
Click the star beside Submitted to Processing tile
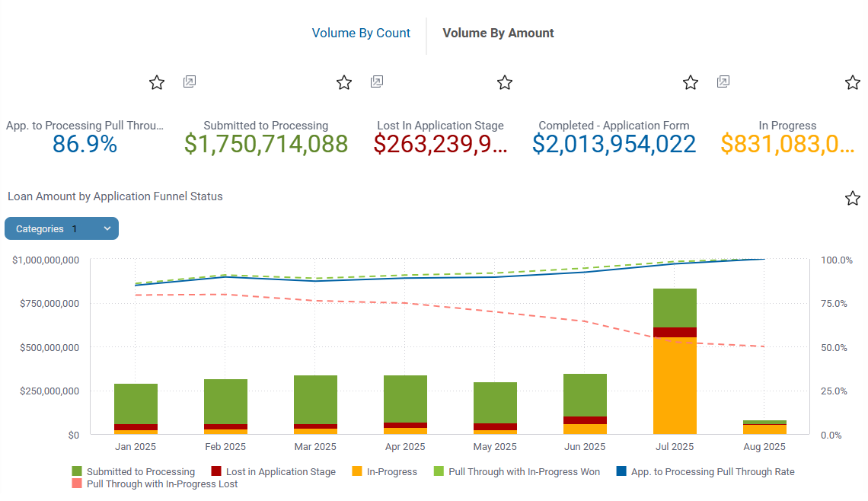[344, 82]
